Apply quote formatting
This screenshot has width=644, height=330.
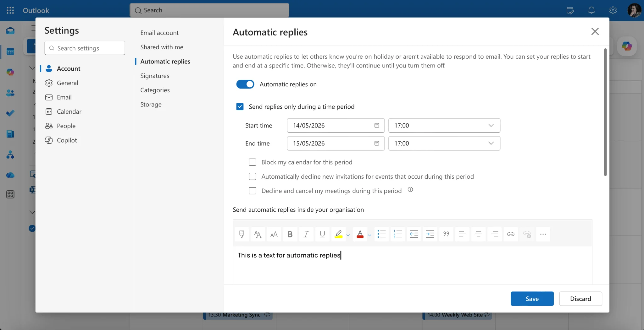tap(446, 234)
